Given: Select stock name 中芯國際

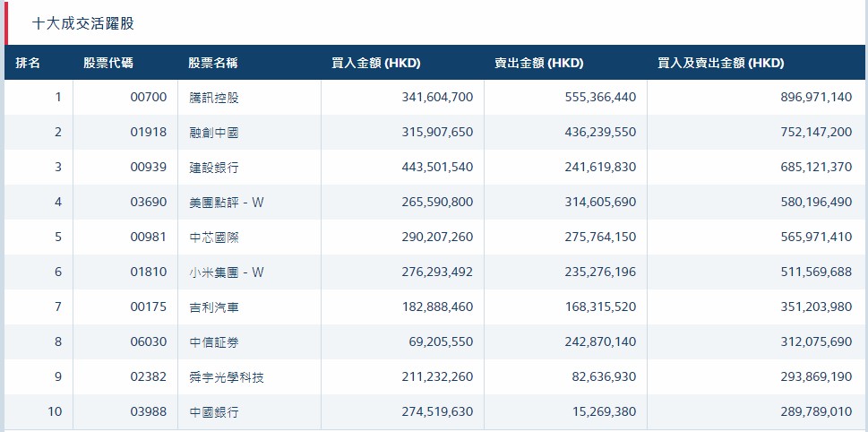Looking at the screenshot, I should pyautogui.click(x=214, y=237).
